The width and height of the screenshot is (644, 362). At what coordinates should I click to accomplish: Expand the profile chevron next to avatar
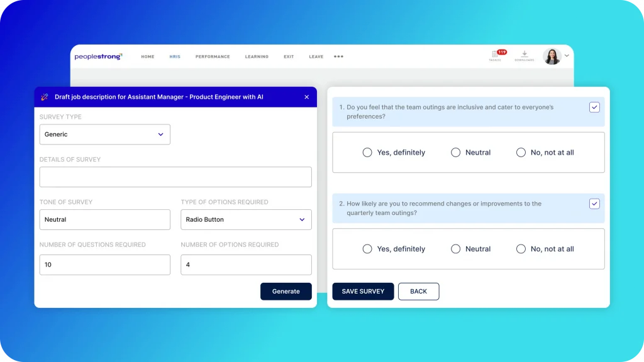(x=567, y=56)
